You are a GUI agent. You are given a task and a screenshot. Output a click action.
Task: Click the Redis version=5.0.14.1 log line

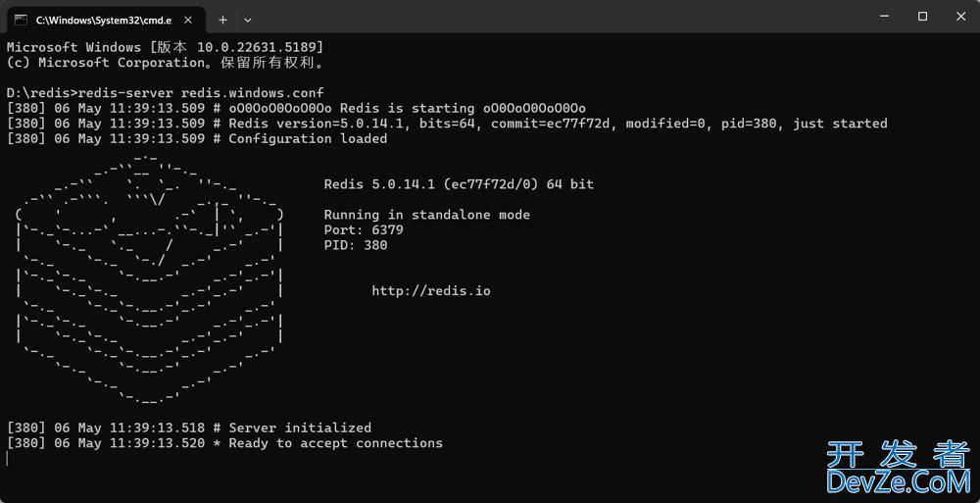447,124
